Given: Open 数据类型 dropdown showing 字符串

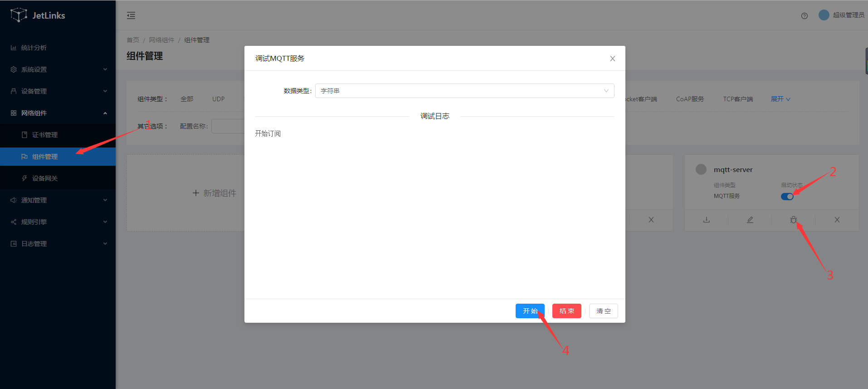Looking at the screenshot, I should (465, 91).
